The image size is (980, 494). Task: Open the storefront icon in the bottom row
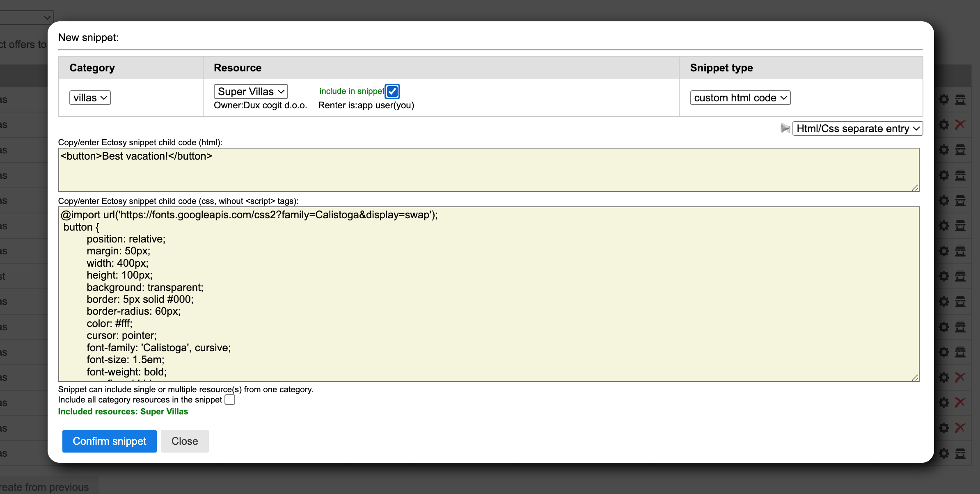(x=960, y=453)
